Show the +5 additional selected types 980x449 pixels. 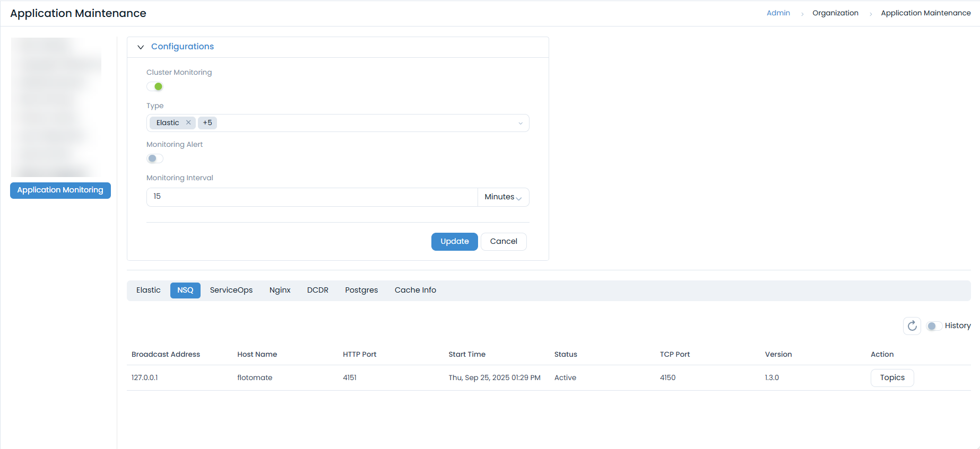point(207,123)
